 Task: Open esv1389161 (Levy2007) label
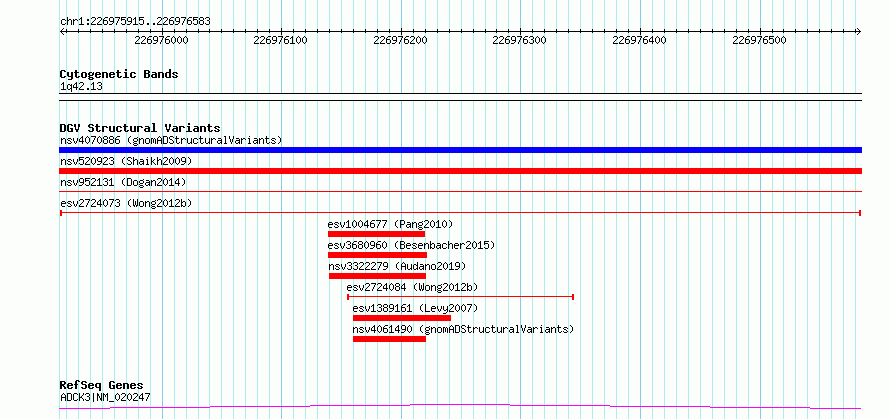click(415, 308)
